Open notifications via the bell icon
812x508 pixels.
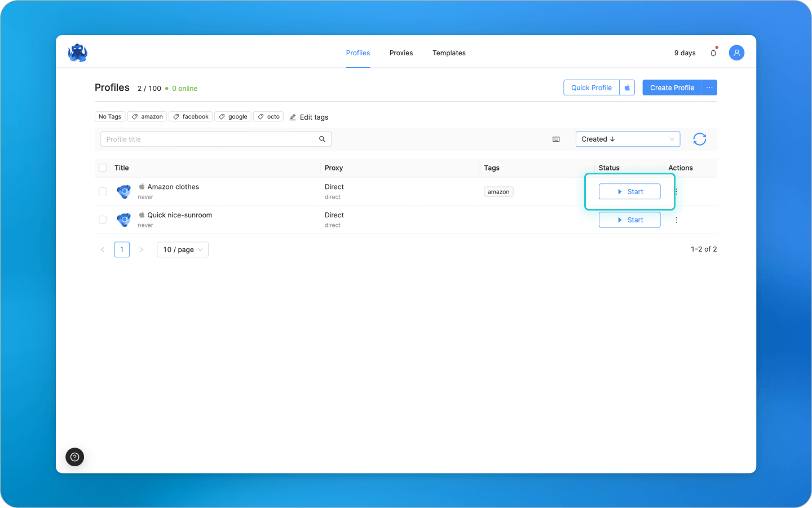click(x=713, y=52)
